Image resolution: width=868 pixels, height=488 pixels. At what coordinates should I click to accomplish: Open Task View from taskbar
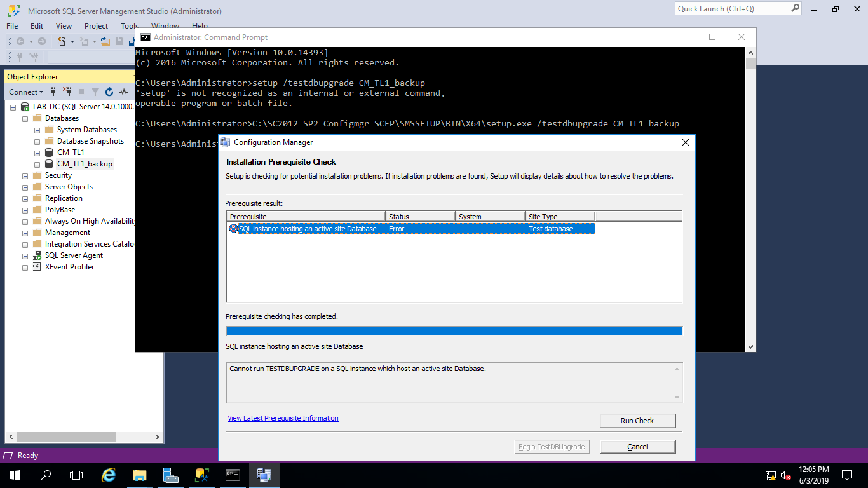point(76,475)
